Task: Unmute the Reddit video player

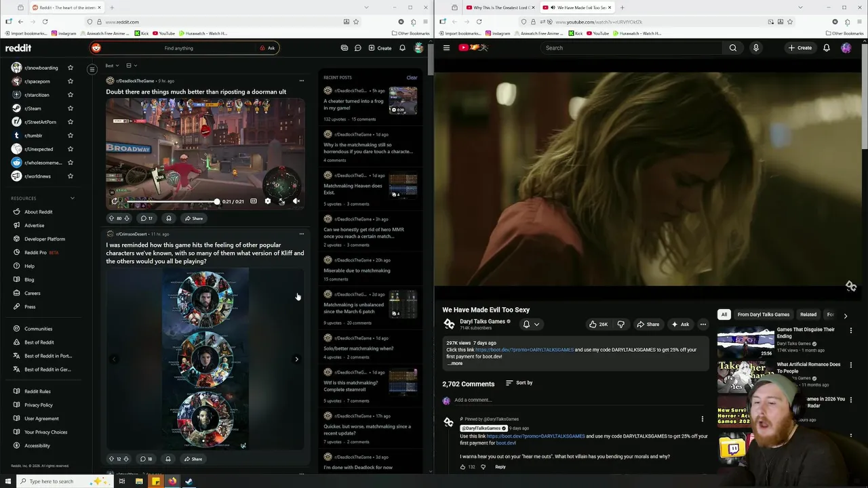Action: point(296,201)
